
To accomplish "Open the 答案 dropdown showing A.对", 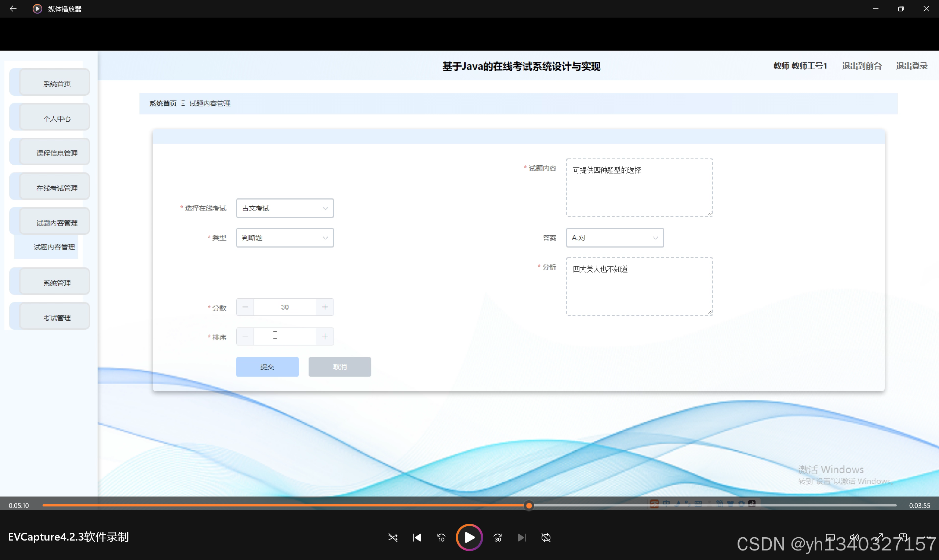I will click(615, 238).
